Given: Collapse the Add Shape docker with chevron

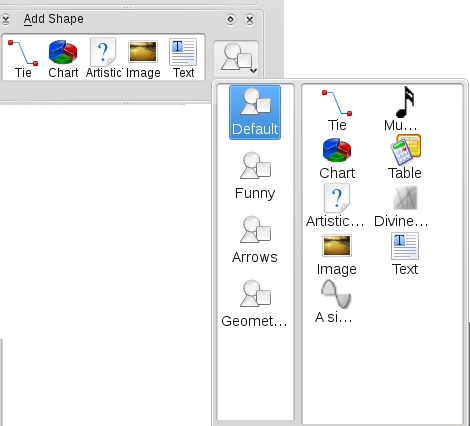Looking at the screenshot, I should (x=5, y=19).
